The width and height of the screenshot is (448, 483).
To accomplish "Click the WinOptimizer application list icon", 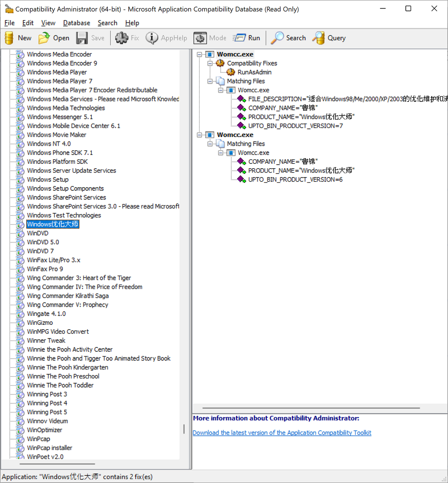I will [20, 430].
